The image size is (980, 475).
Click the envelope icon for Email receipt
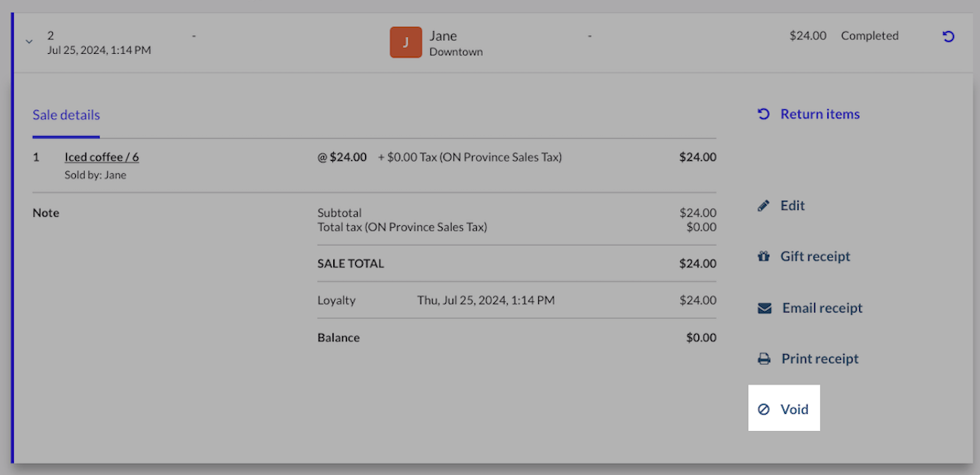(764, 309)
